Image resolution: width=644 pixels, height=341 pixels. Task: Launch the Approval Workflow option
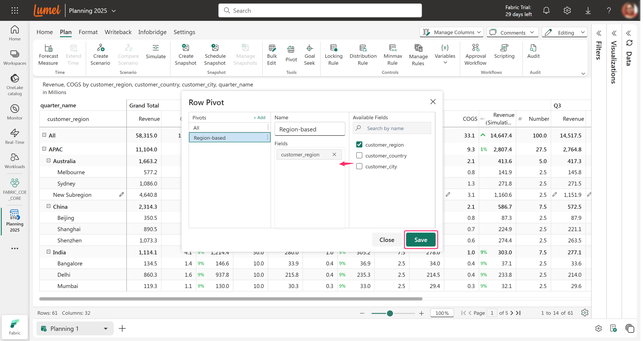(x=475, y=55)
